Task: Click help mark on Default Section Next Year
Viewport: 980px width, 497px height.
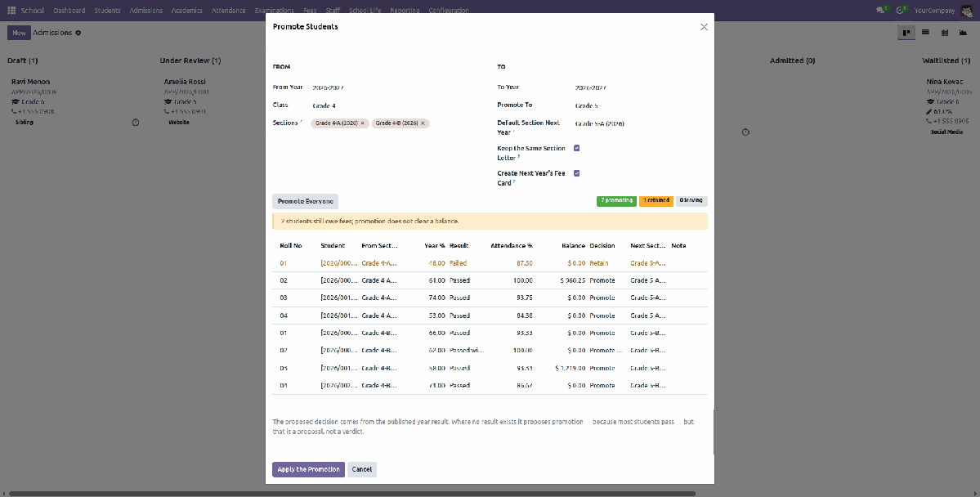Action: 514,132
